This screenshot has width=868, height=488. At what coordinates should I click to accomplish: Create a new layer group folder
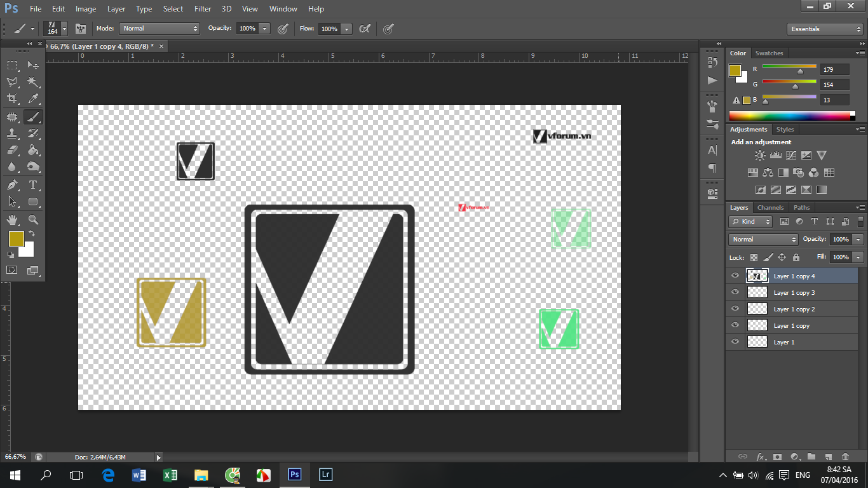[x=811, y=456]
